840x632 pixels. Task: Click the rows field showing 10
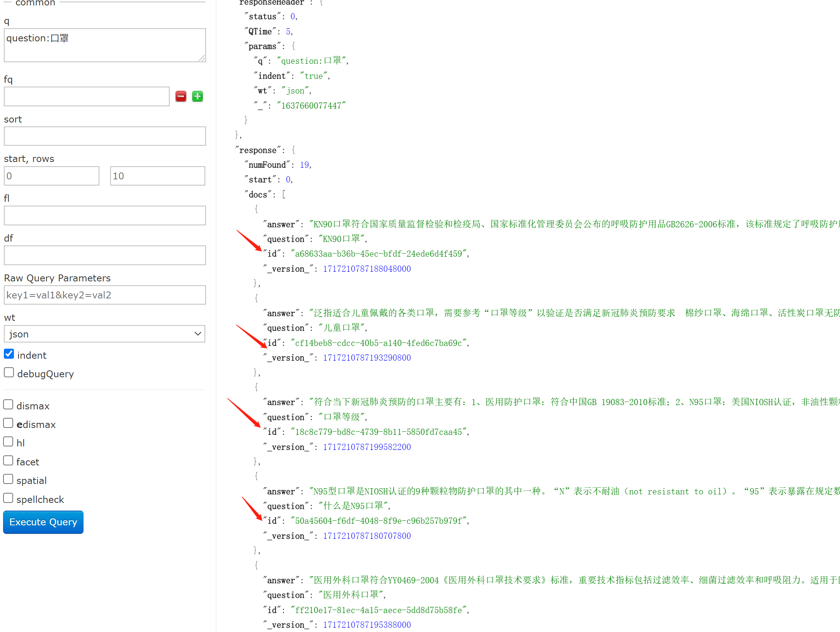(x=158, y=176)
